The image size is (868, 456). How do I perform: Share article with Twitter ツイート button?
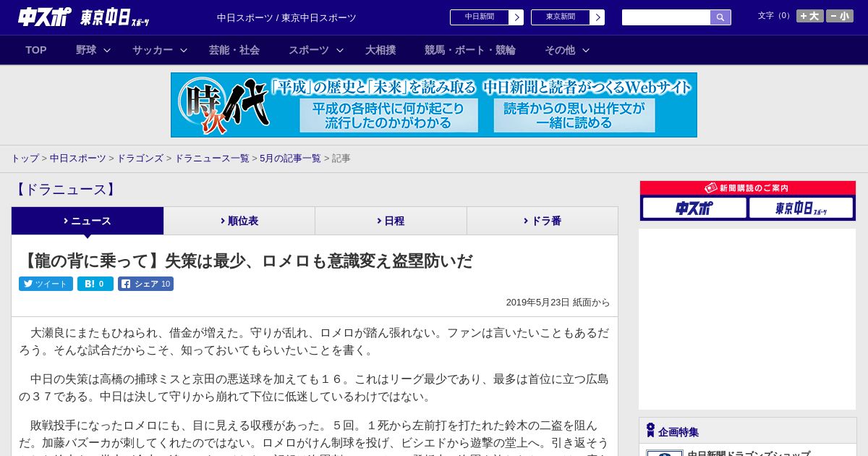tap(46, 284)
